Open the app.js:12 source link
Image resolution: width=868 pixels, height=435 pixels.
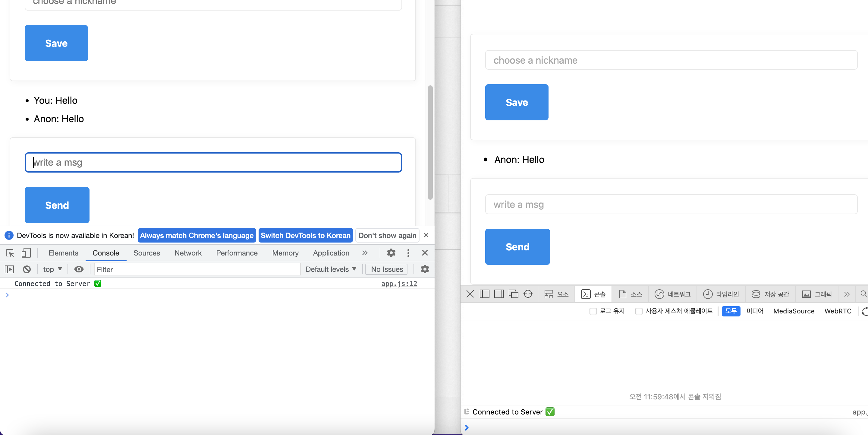(x=399, y=284)
